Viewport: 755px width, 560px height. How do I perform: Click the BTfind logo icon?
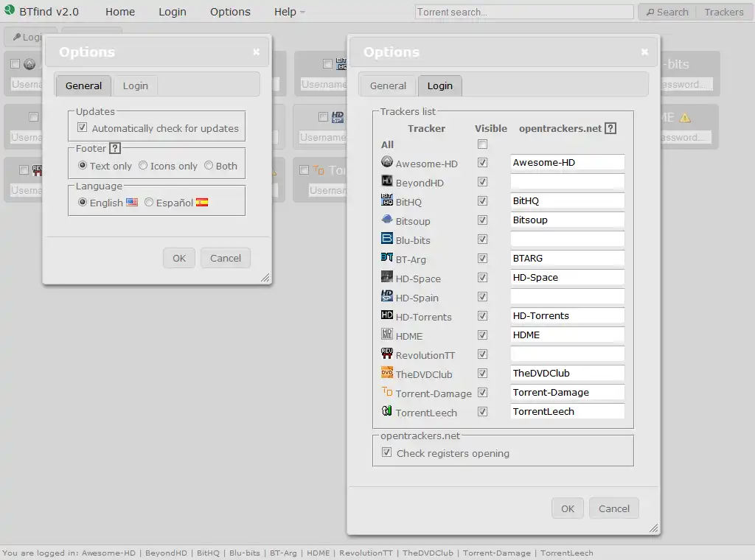(x=9, y=10)
